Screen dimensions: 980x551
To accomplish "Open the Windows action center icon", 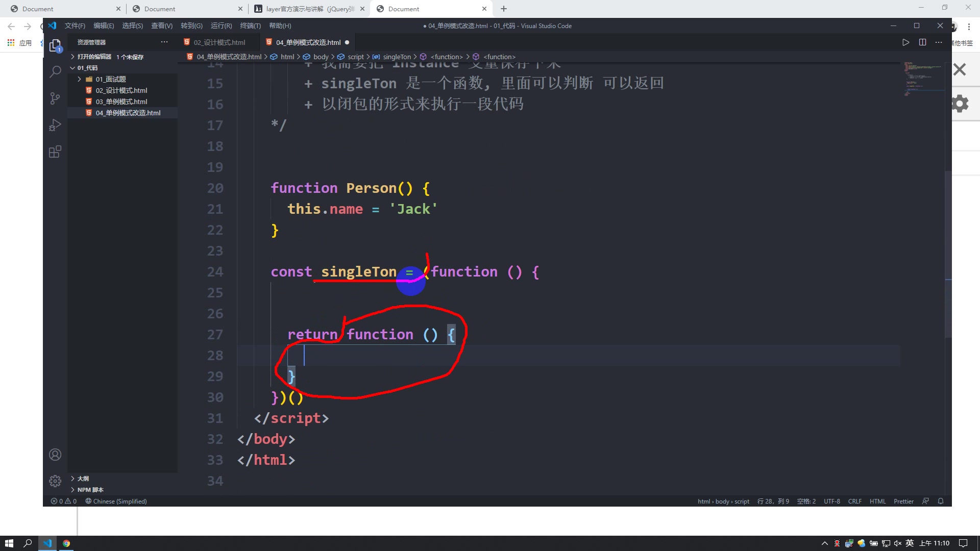I will coord(963,543).
